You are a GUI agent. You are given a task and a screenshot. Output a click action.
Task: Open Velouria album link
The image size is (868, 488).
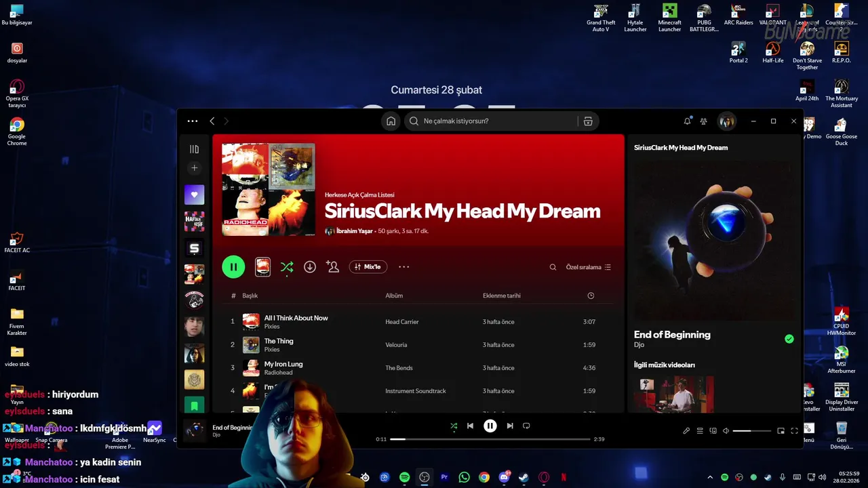point(396,345)
